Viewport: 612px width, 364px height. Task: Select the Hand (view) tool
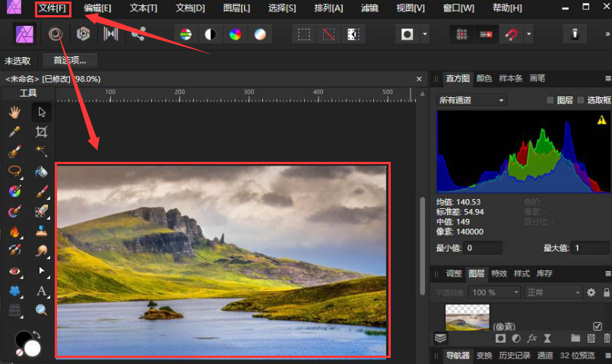tap(14, 112)
